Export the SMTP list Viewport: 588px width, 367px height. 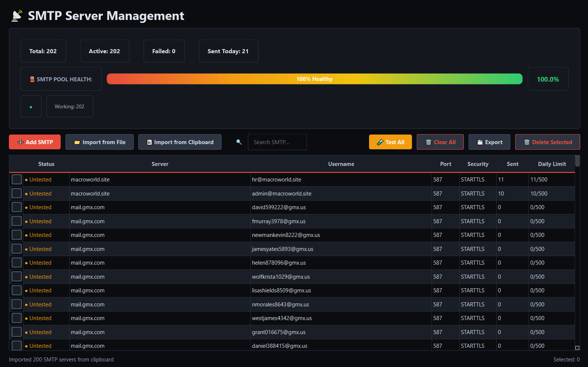489,142
